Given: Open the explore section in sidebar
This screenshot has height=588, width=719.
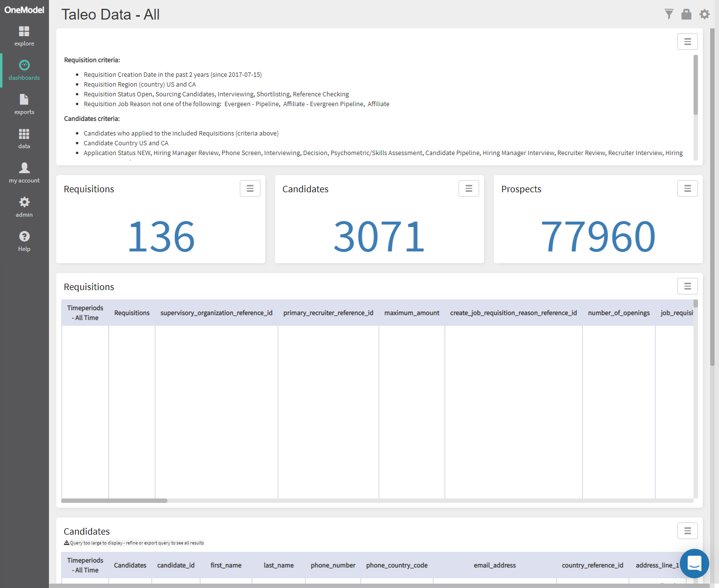Looking at the screenshot, I should click(24, 36).
